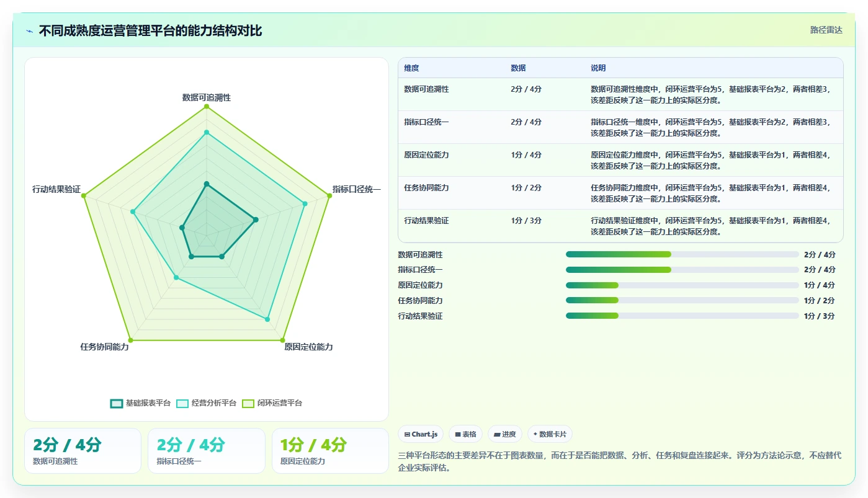Click the radar axis label 数据可追溯性
Image resolution: width=868 pixels, height=498 pixels.
pyautogui.click(x=207, y=98)
